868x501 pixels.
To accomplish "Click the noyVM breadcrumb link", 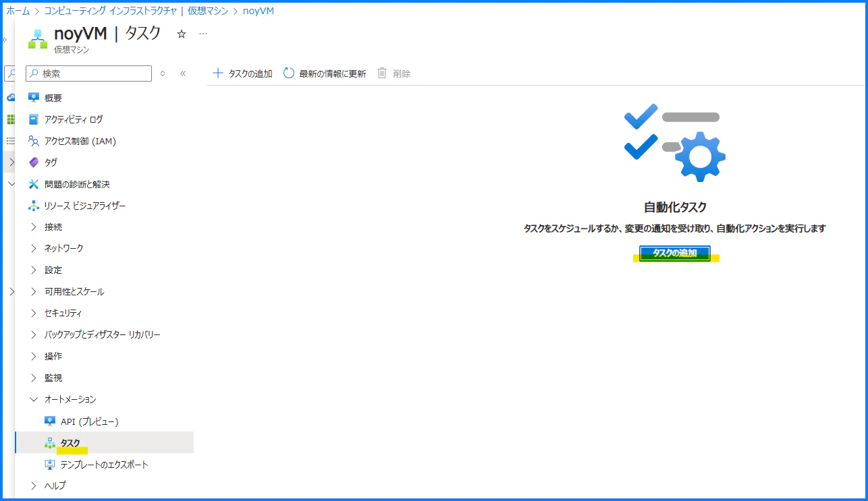I will [x=259, y=11].
